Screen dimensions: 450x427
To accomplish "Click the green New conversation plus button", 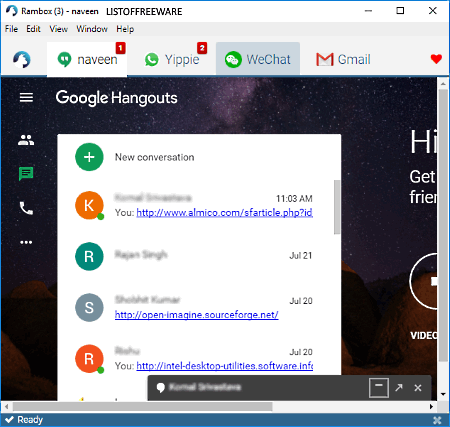I will coord(89,157).
